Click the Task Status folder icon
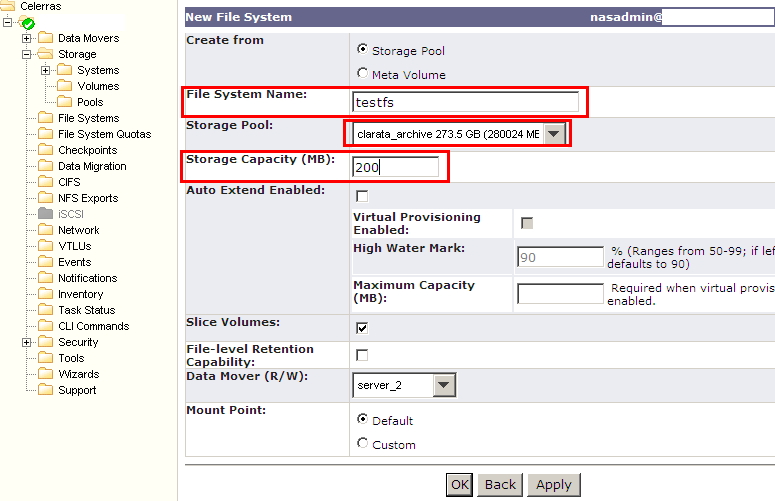The height and width of the screenshot is (501, 775). pyautogui.click(x=45, y=310)
